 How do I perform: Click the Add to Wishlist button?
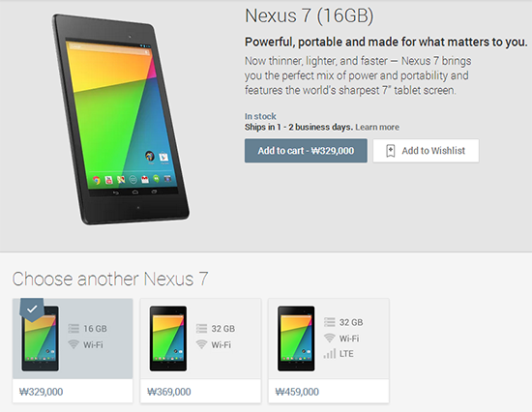click(x=426, y=150)
